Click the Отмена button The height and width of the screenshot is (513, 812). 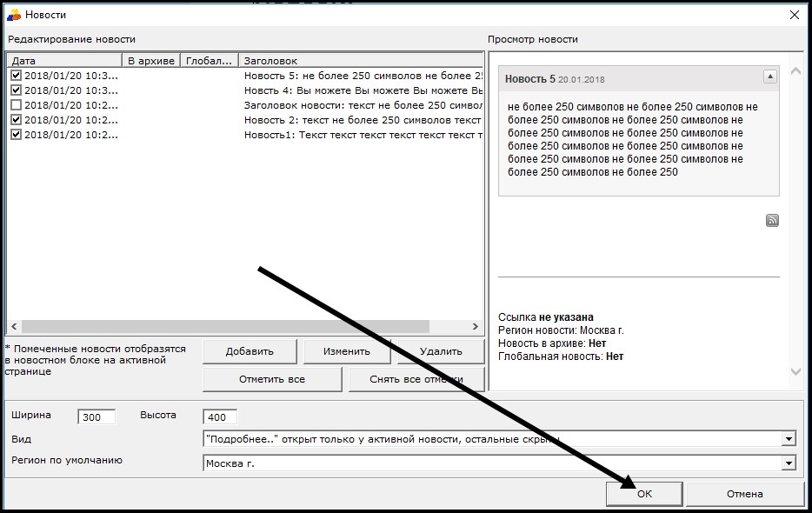click(x=744, y=494)
